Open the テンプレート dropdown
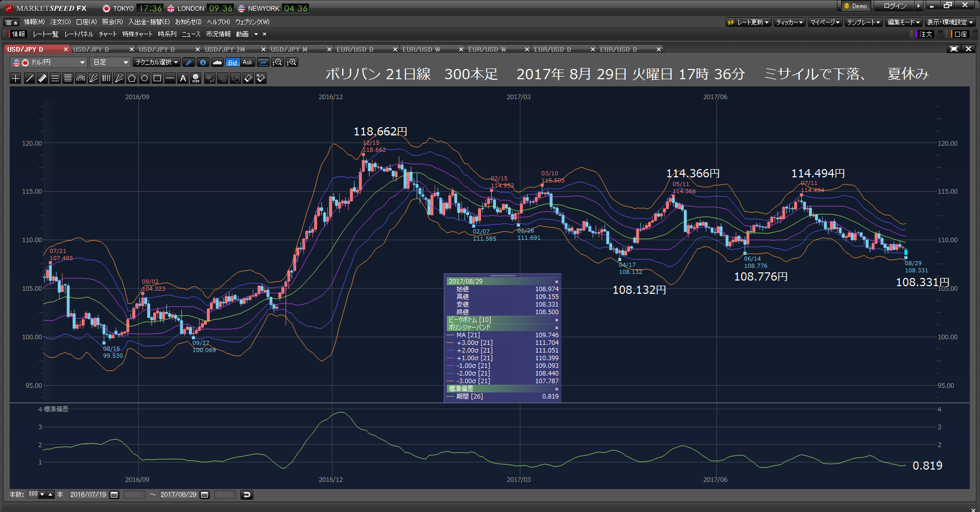The image size is (980, 512). (x=864, y=22)
